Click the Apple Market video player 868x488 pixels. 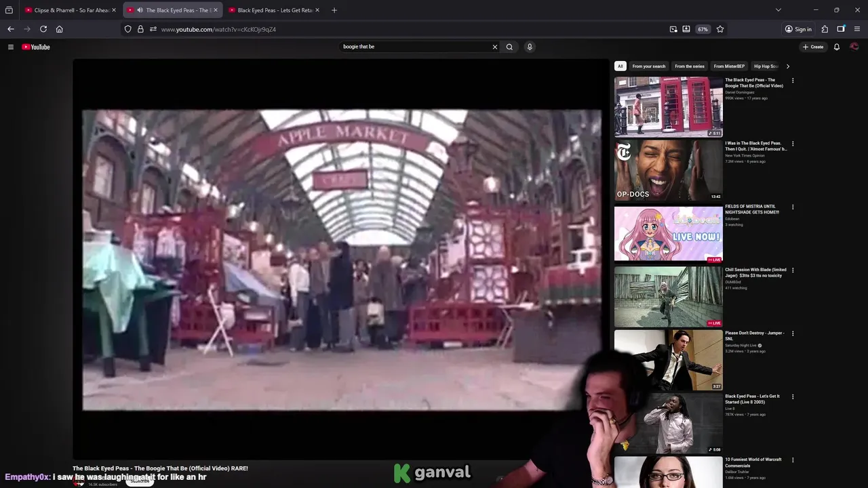pyautogui.click(x=341, y=260)
